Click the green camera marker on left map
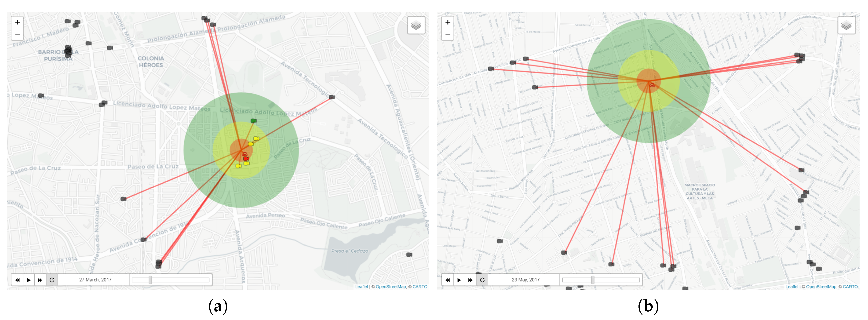The image size is (868, 320). (253, 121)
